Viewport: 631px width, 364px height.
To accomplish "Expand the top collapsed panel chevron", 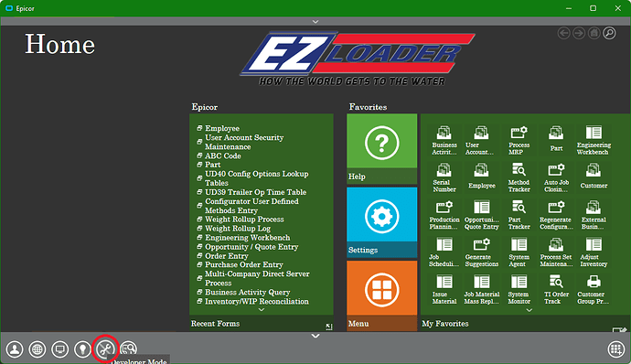I will click(315, 21).
